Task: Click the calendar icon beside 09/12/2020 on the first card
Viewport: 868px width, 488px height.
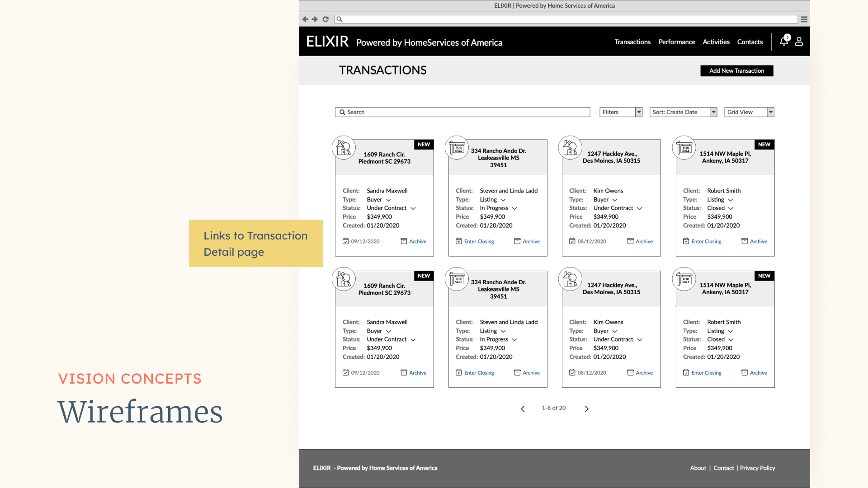Action: point(346,241)
